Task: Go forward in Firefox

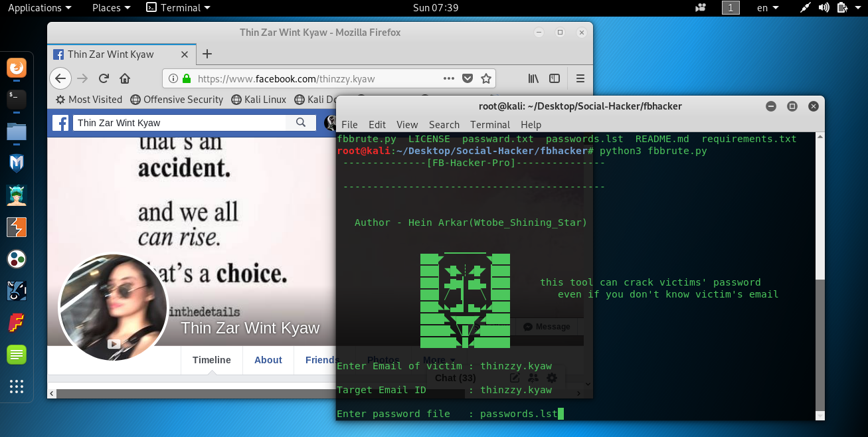Action: pyautogui.click(x=82, y=78)
